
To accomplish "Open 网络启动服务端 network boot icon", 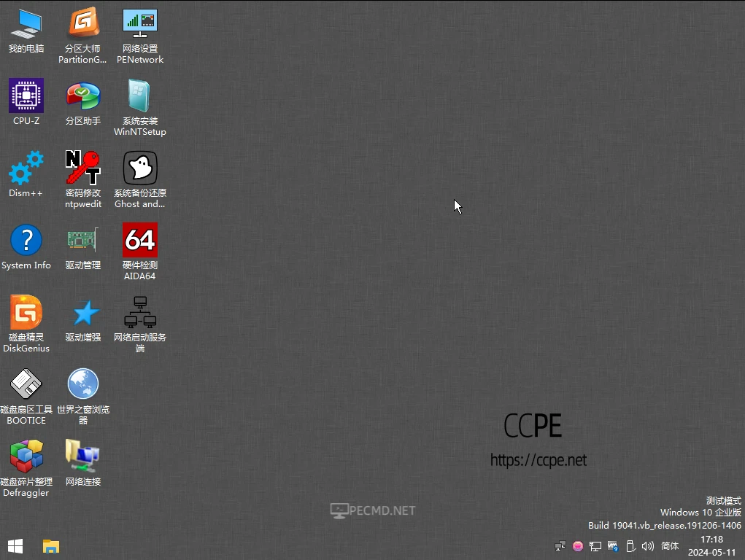I will coord(139,324).
